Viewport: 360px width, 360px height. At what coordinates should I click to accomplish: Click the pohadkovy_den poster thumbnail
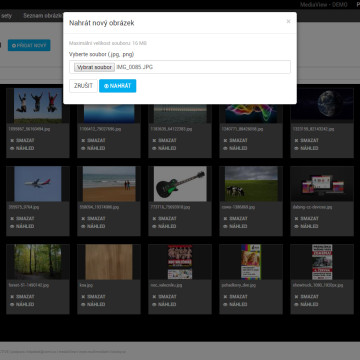[x=251, y=262]
